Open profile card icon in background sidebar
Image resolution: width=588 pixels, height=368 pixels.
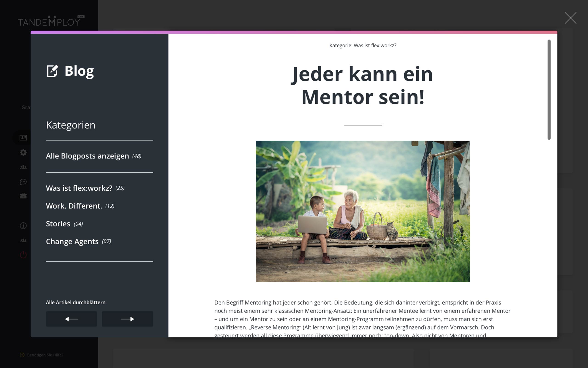pyautogui.click(x=23, y=138)
